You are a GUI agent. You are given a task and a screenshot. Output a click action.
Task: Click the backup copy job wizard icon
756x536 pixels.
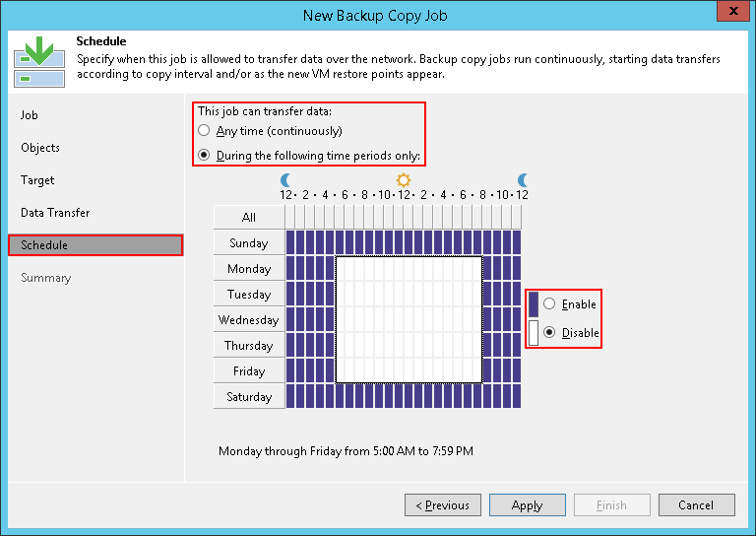coord(39,62)
